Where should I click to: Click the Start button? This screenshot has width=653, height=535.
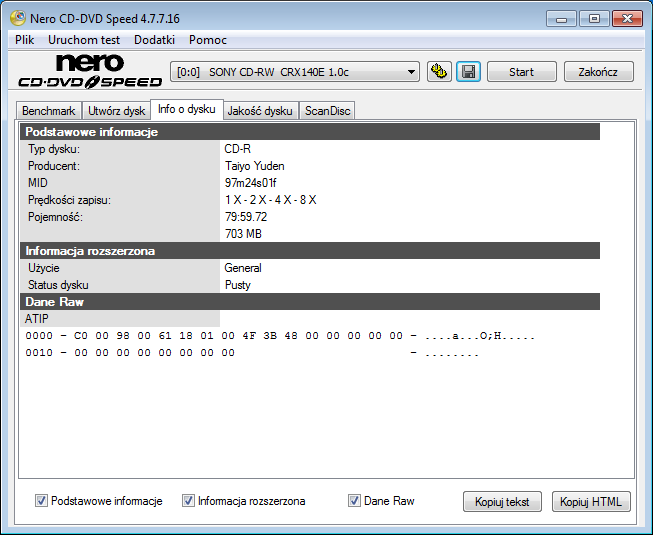click(x=521, y=72)
